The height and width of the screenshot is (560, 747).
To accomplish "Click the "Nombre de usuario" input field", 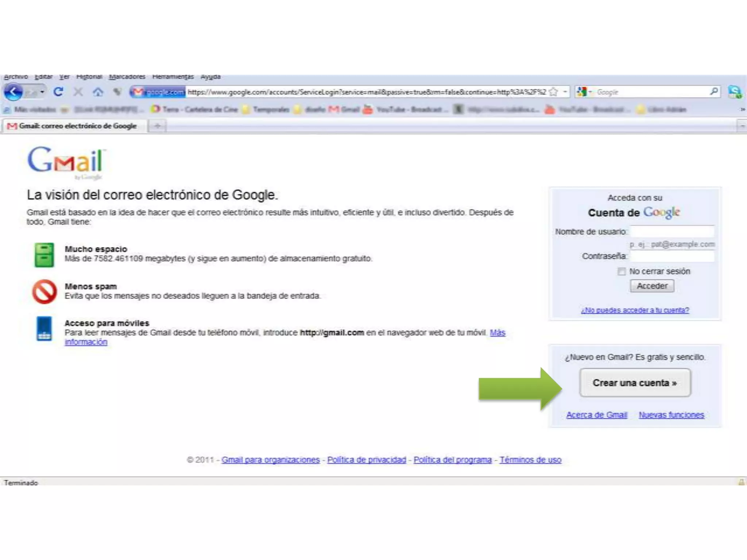I will (x=672, y=232).
